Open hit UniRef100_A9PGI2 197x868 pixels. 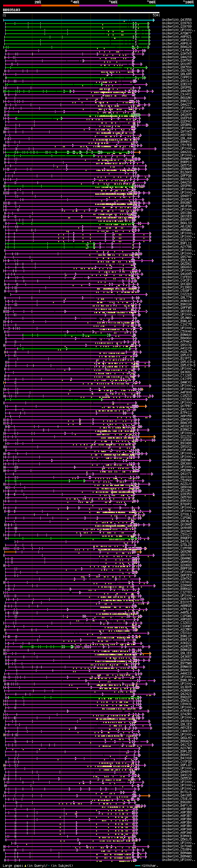[x=177, y=40]
